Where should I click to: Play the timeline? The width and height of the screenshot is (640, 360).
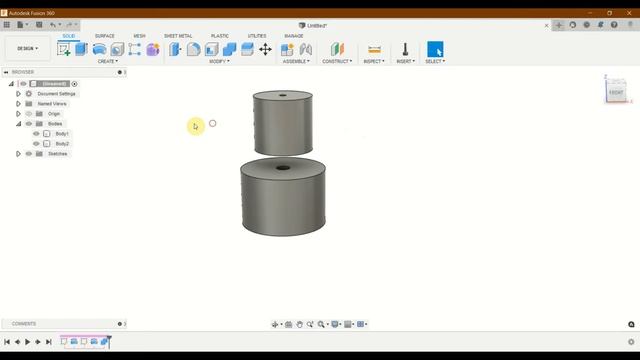[x=27, y=342]
